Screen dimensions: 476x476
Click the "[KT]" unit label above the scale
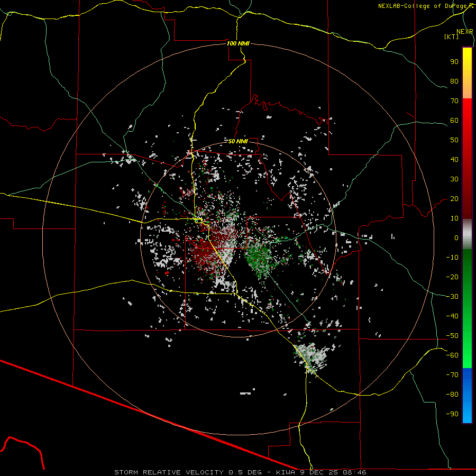pos(451,36)
